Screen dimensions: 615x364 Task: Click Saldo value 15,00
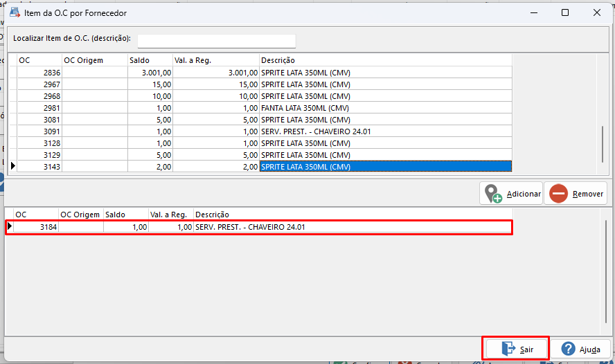[x=161, y=84]
